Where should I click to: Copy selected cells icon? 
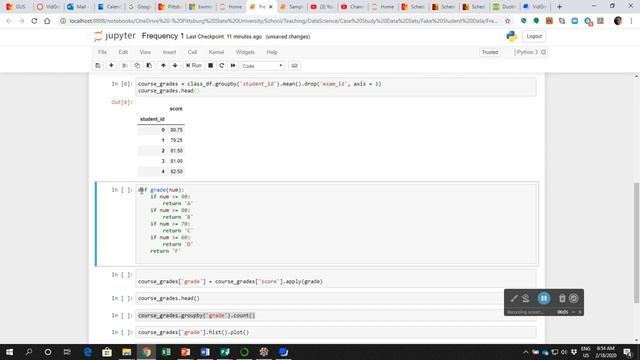click(137, 66)
